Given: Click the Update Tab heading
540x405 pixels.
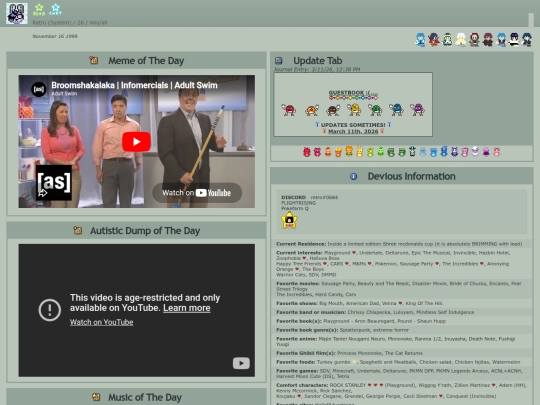Looking at the screenshot, I should click(x=318, y=61).
